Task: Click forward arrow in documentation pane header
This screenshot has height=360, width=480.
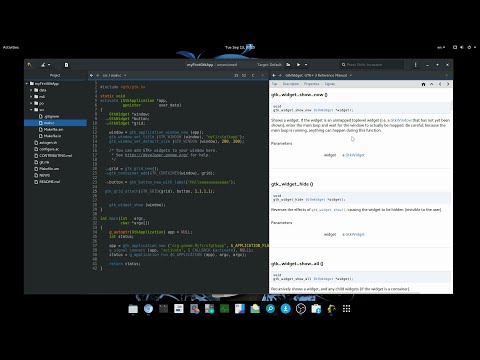Action: coord(280,75)
